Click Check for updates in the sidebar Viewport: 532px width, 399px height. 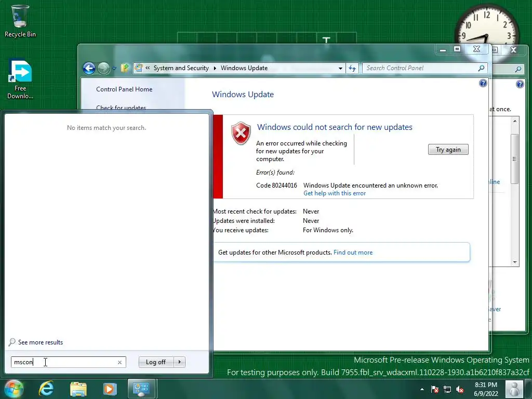pyautogui.click(x=121, y=107)
